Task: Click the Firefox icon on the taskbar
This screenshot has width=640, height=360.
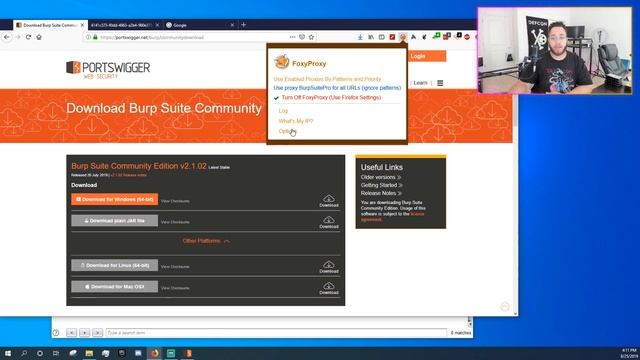Action: point(154,353)
